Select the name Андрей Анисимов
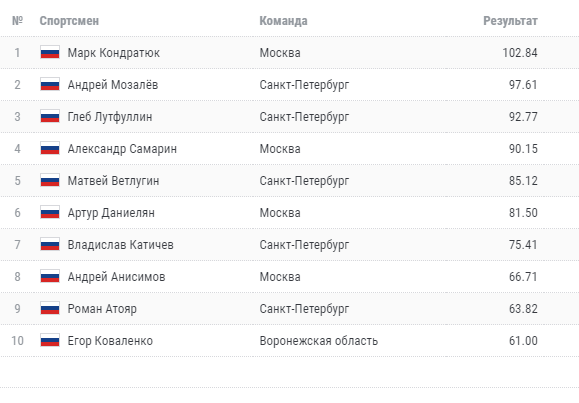 [116, 277]
